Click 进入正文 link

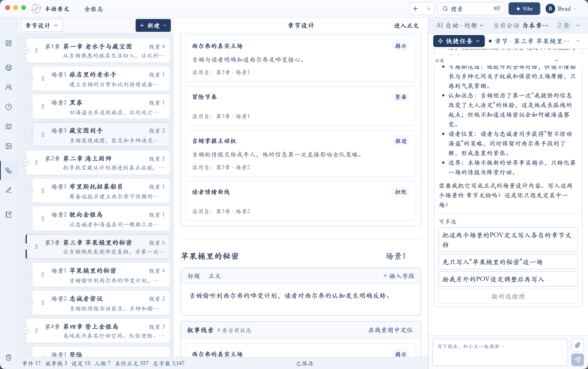tap(406, 26)
